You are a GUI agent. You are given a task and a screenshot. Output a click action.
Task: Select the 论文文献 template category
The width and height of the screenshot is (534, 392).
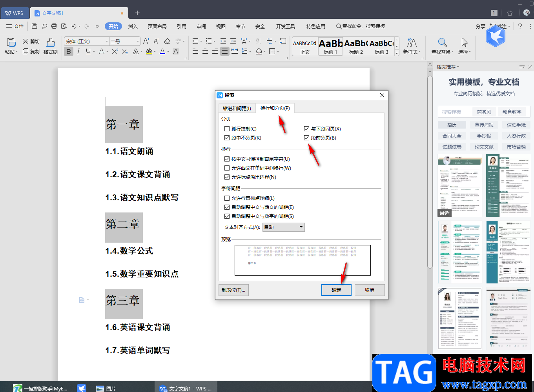tap(484, 147)
